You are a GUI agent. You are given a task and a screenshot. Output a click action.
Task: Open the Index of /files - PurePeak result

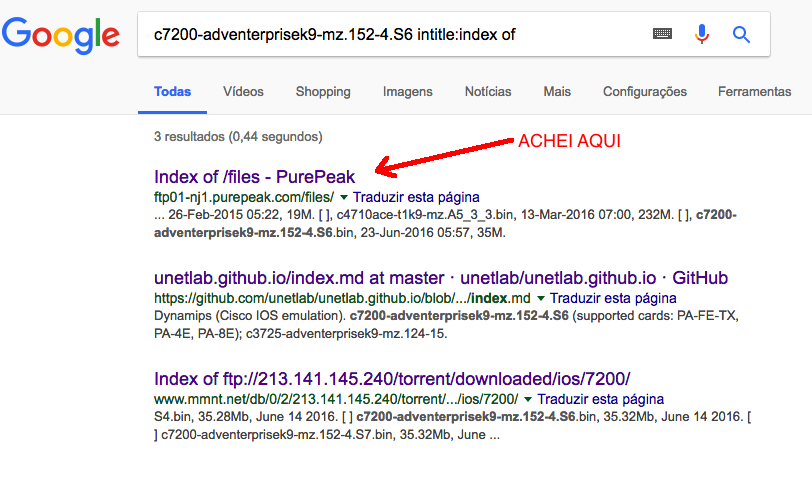[x=254, y=177]
